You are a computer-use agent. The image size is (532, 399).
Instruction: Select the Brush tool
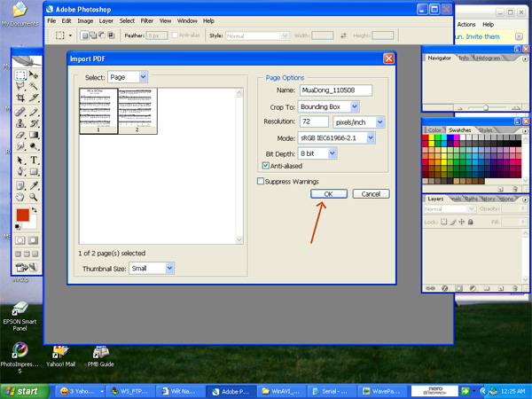[34, 112]
